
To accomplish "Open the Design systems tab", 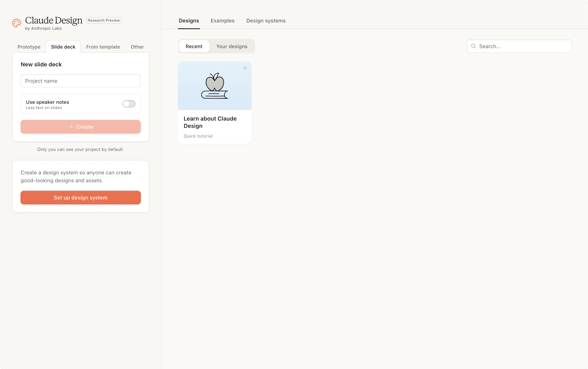I will pos(266,21).
